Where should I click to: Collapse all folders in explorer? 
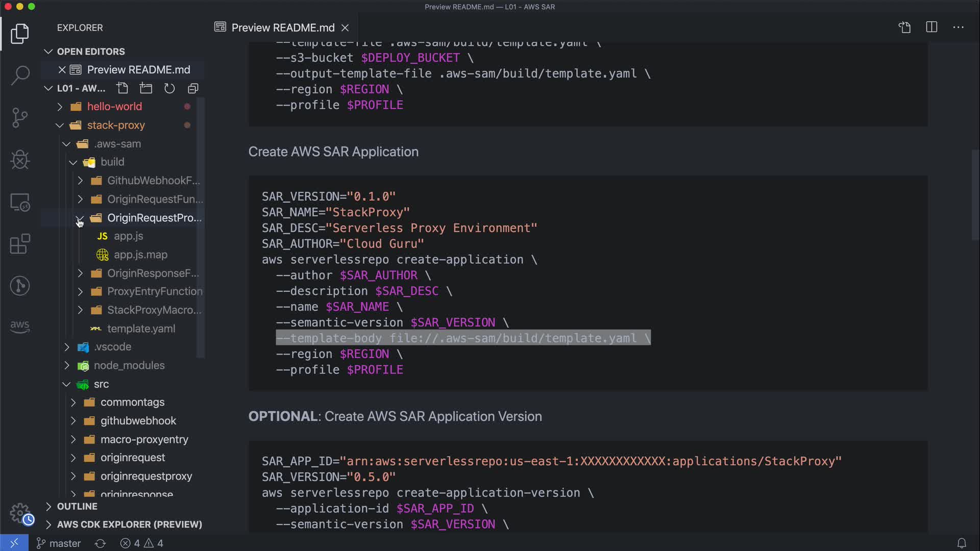193,88
